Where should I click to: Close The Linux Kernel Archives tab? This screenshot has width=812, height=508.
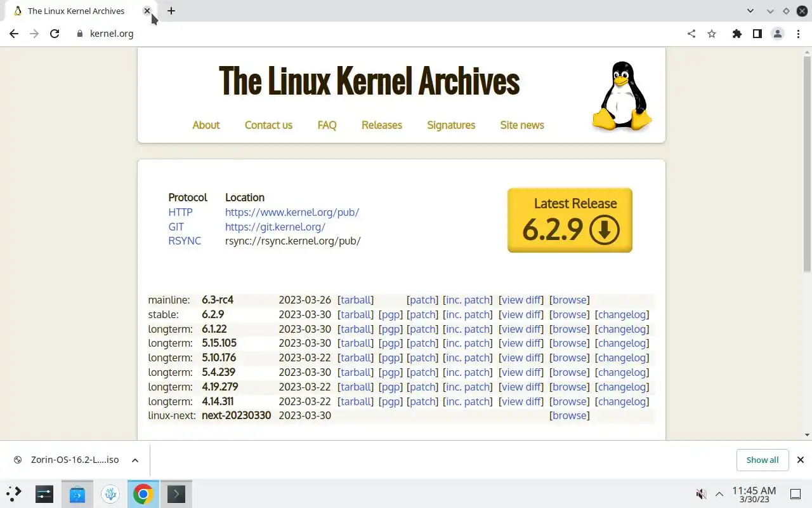click(x=147, y=11)
